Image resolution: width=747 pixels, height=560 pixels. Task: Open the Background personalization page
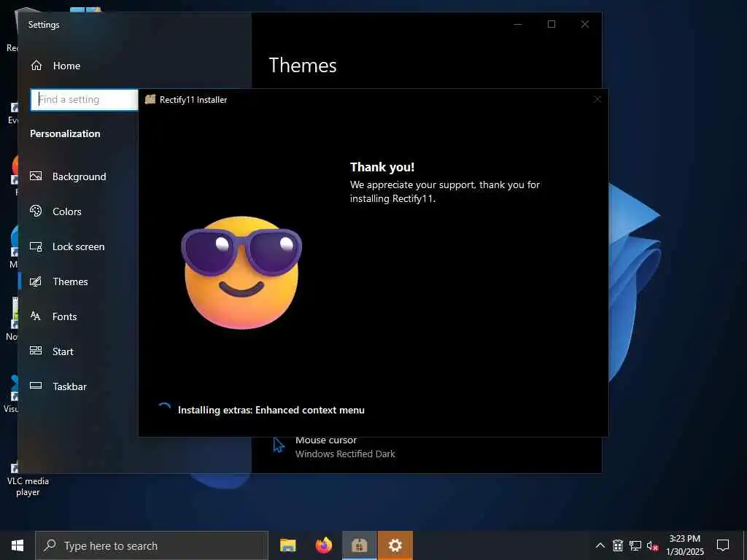[79, 176]
